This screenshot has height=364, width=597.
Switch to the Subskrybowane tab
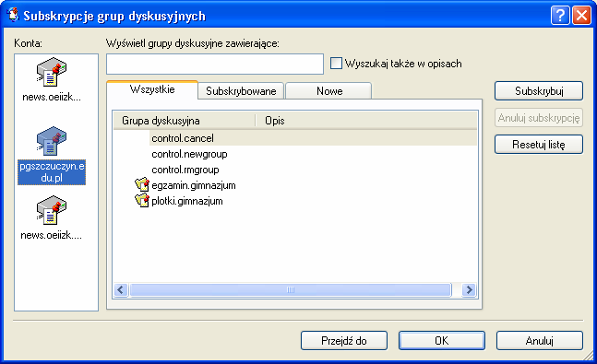coord(241,91)
